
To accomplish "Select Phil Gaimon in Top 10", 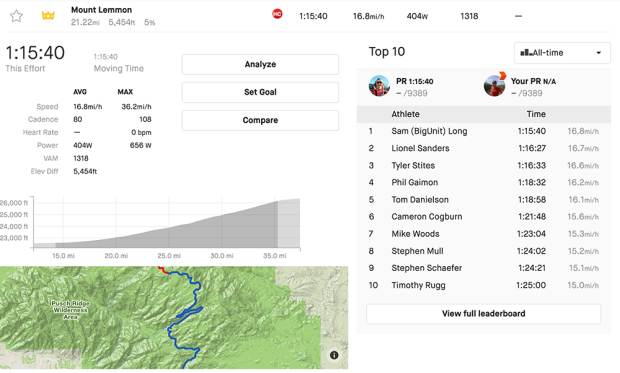I will [415, 182].
